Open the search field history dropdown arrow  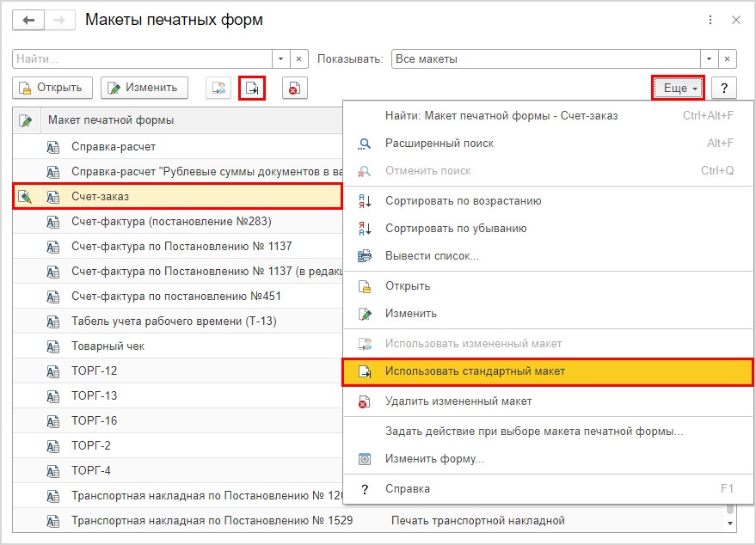pos(280,58)
